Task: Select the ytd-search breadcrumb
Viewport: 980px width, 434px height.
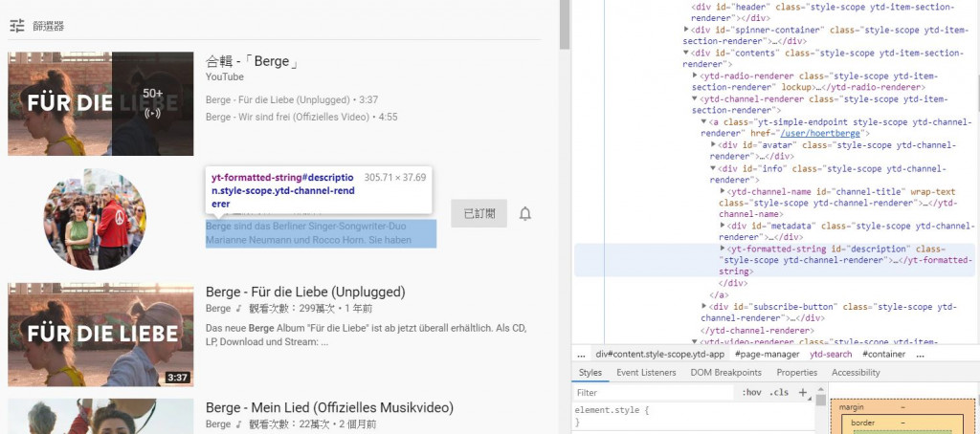Action: click(831, 354)
